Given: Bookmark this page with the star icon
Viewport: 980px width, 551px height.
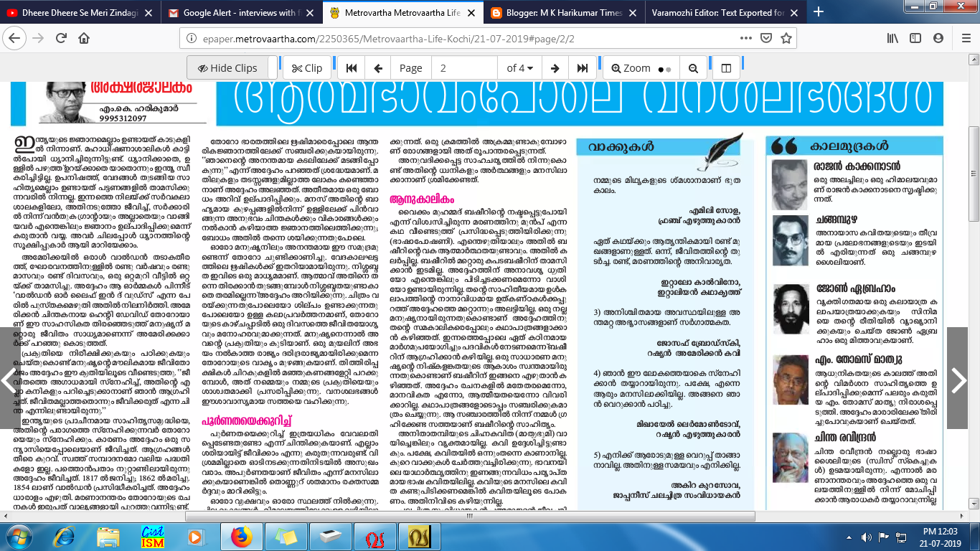Looking at the screenshot, I should pyautogui.click(x=786, y=38).
